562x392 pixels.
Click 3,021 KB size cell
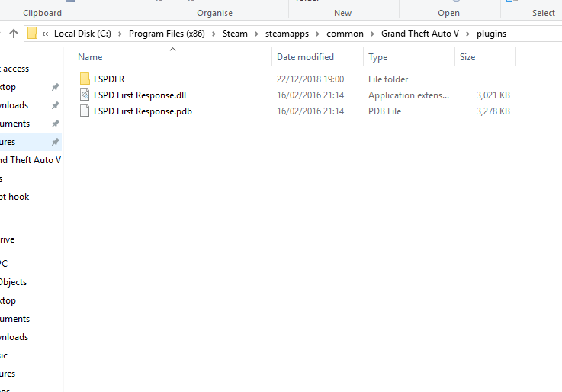coord(493,95)
